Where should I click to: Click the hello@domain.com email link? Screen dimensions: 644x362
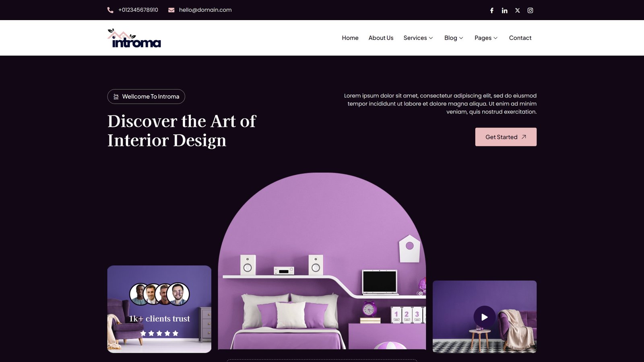tap(205, 10)
